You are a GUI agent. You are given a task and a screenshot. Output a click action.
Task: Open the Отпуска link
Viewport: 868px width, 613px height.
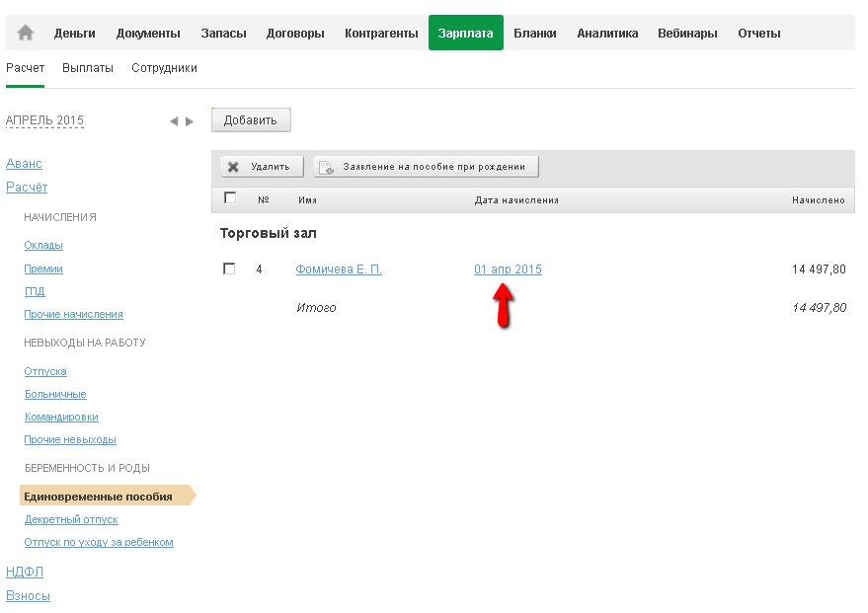[x=44, y=371]
